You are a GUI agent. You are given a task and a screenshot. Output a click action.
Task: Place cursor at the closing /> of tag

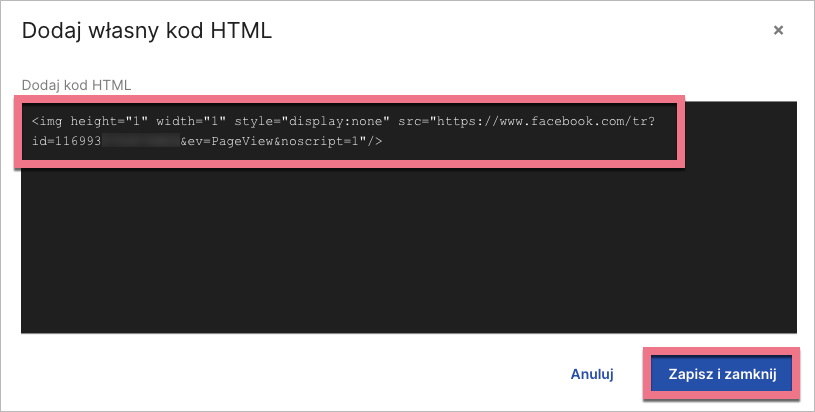click(x=372, y=142)
